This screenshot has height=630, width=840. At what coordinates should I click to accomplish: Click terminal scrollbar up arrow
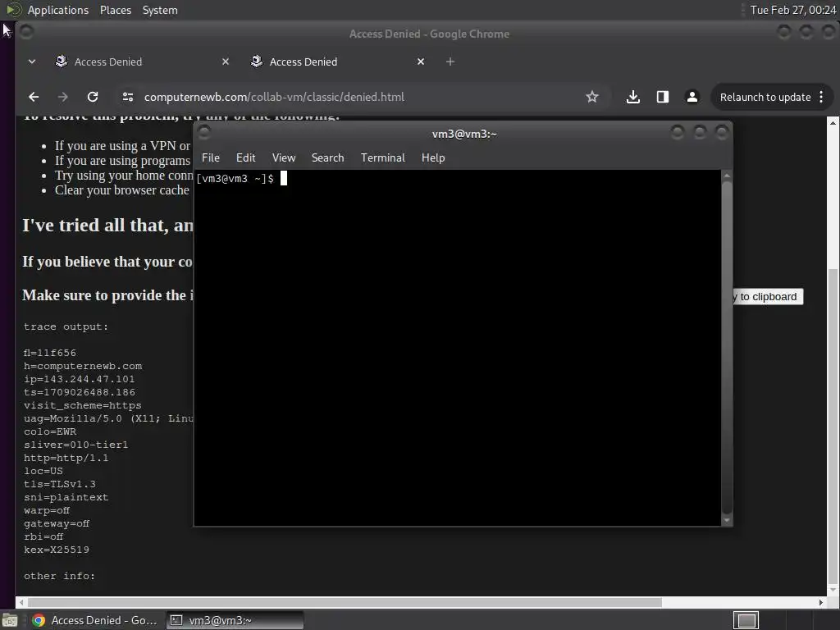point(727,176)
